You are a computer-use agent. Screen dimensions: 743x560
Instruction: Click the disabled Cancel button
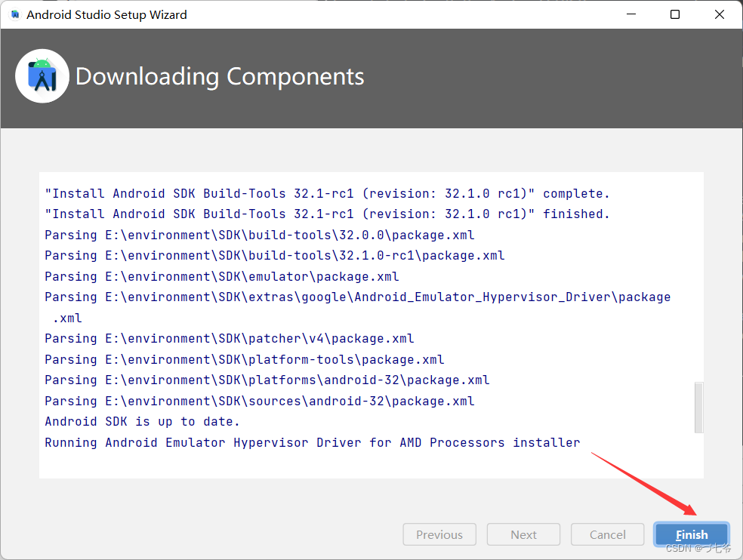point(608,534)
